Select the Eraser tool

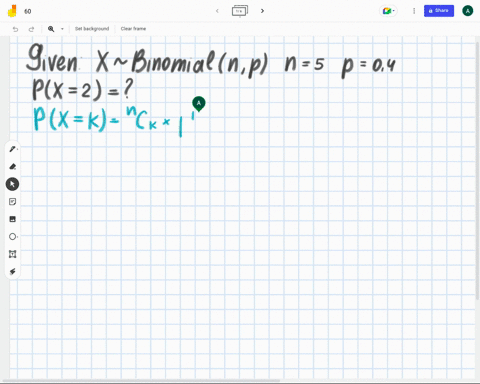click(x=12, y=166)
